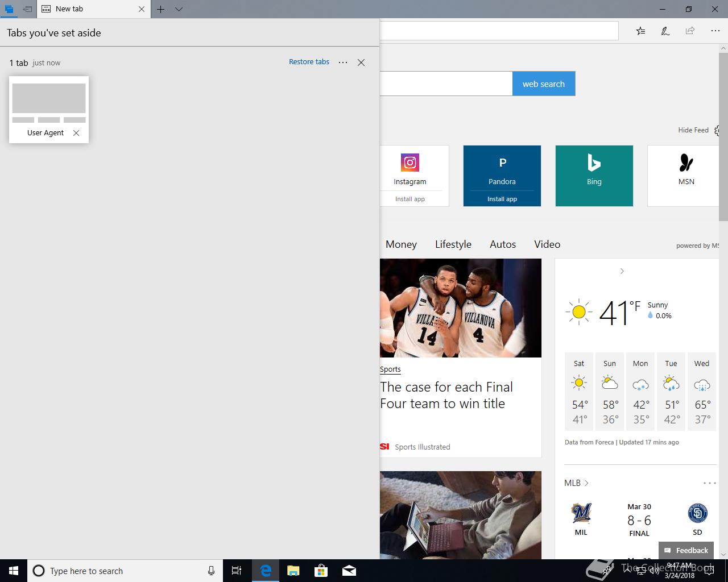Image resolution: width=728 pixels, height=582 pixels.
Task: Click Data from Foreca text
Action: point(589,442)
